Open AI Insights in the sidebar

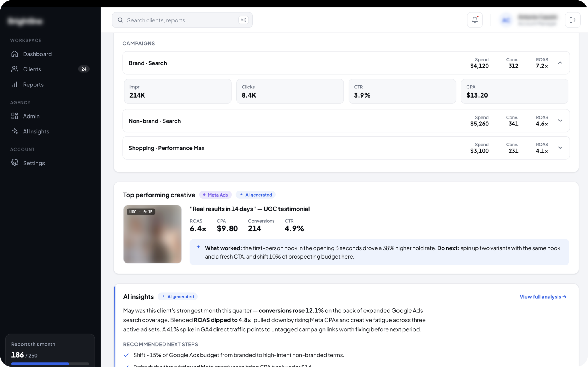(50, 131)
